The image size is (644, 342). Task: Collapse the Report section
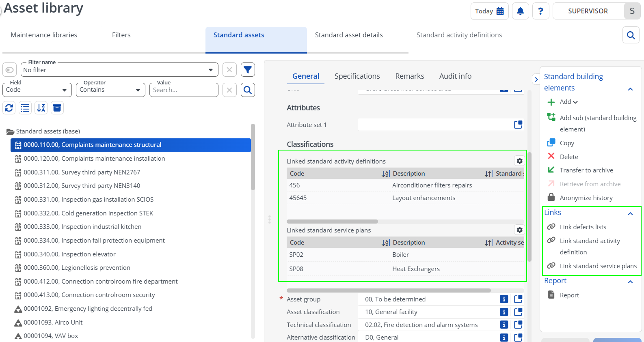(630, 282)
